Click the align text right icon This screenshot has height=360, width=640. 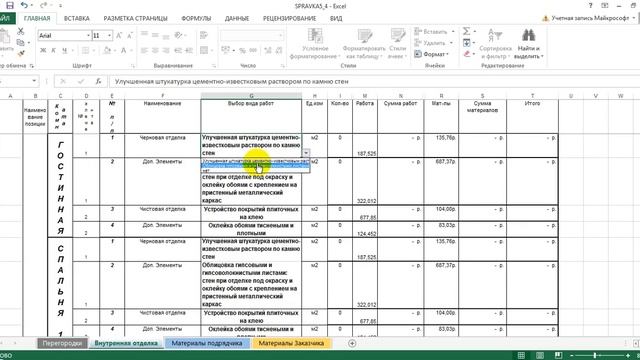click(x=166, y=51)
